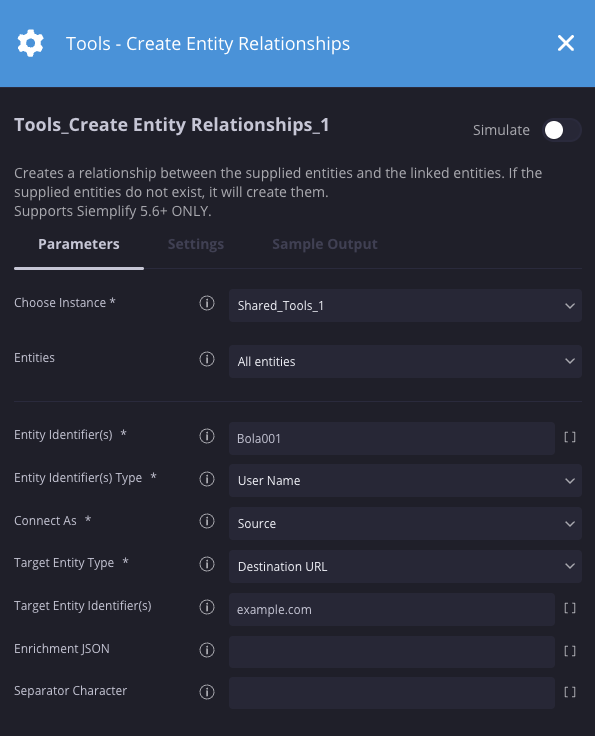Expand the Shared_Tools_1 instance dropdown
The image size is (595, 736).
[x=405, y=306]
